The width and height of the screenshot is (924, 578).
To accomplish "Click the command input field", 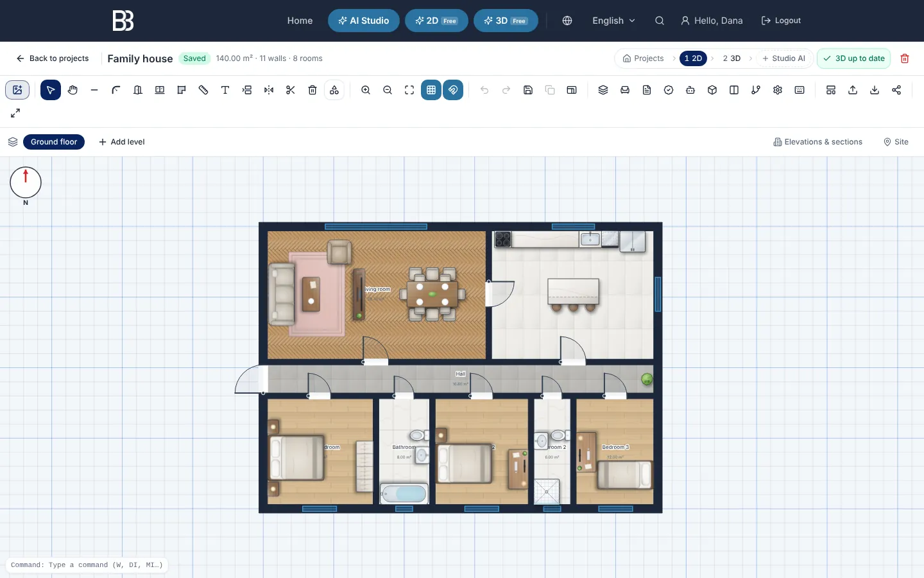I will click(x=87, y=565).
